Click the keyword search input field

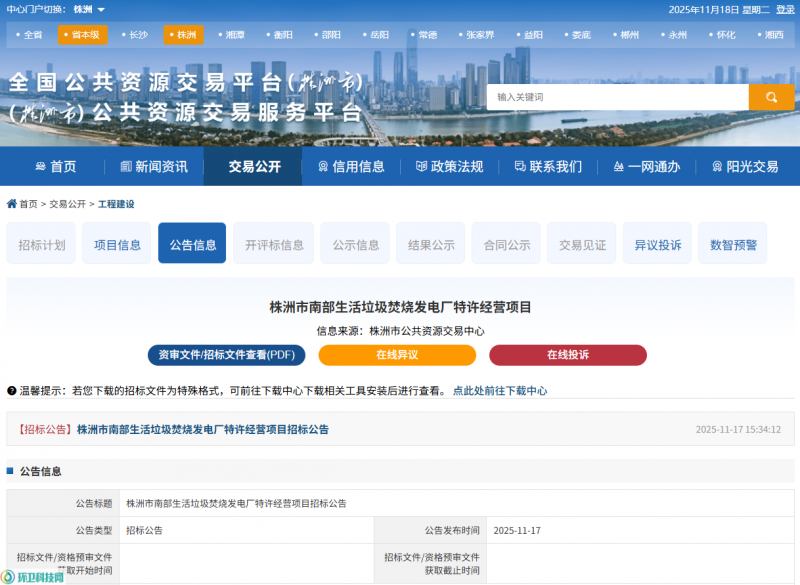point(617,97)
